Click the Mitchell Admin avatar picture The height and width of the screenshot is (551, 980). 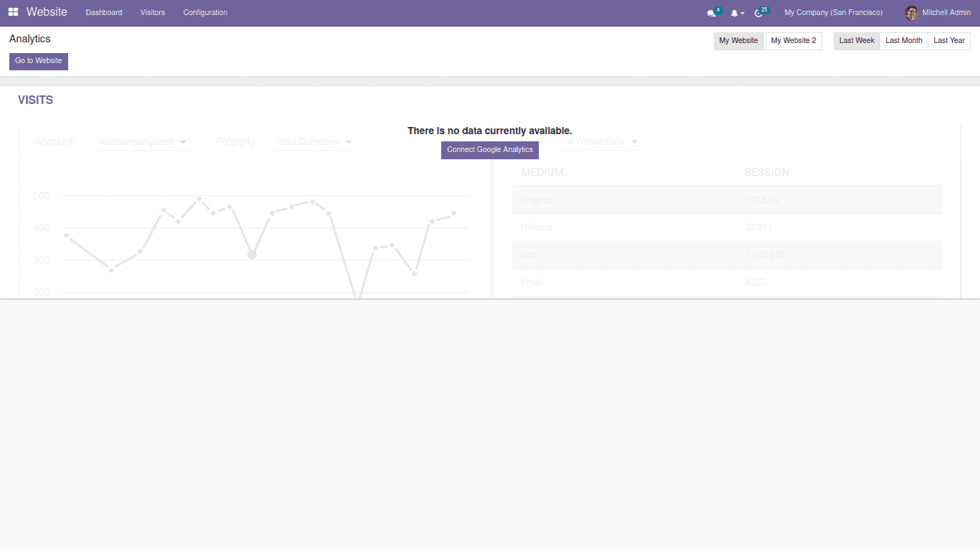tap(911, 13)
